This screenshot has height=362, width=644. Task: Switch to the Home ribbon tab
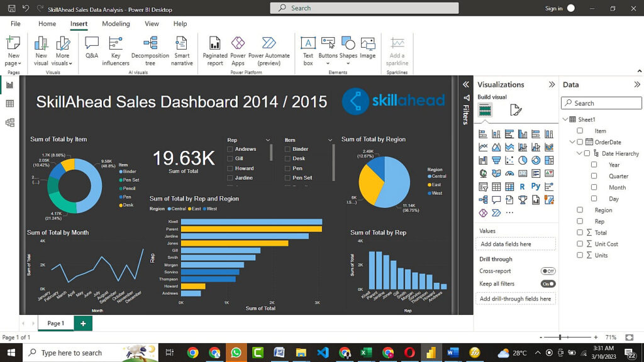pos(47,24)
